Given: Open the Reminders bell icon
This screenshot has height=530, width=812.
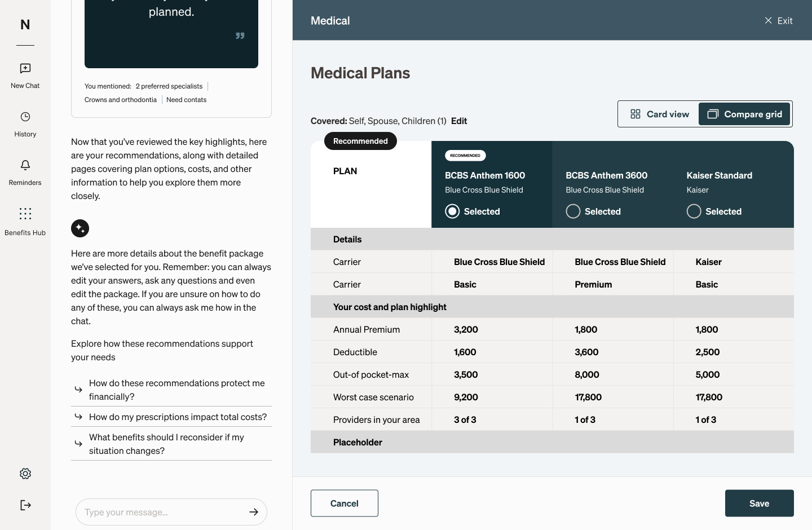Looking at the screenshot, I should coord(25,165).
